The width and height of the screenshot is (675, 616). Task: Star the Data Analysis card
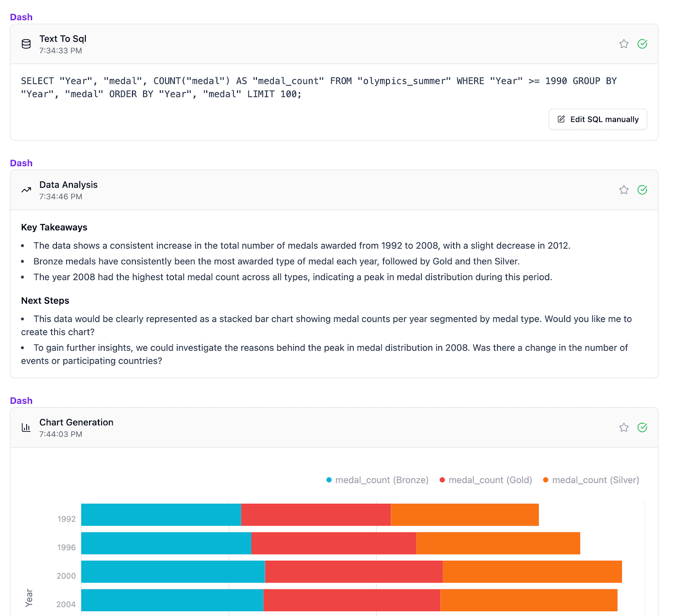(624, 189)
